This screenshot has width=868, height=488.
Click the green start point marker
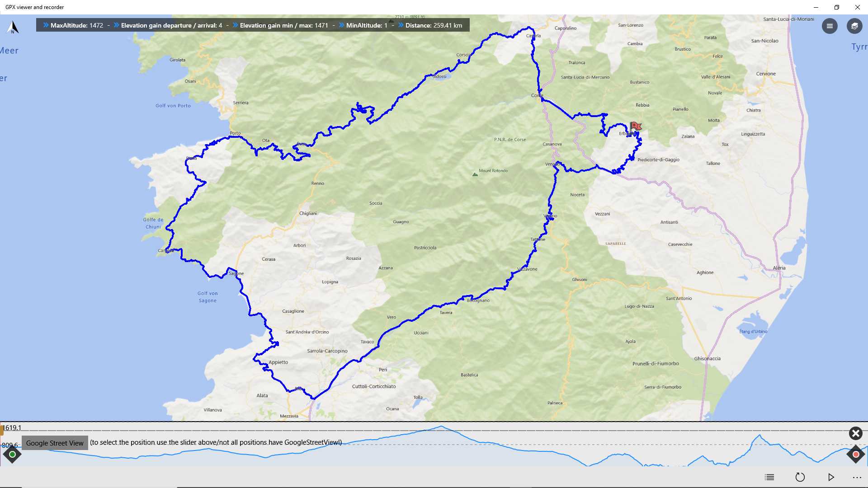(12, 455)
